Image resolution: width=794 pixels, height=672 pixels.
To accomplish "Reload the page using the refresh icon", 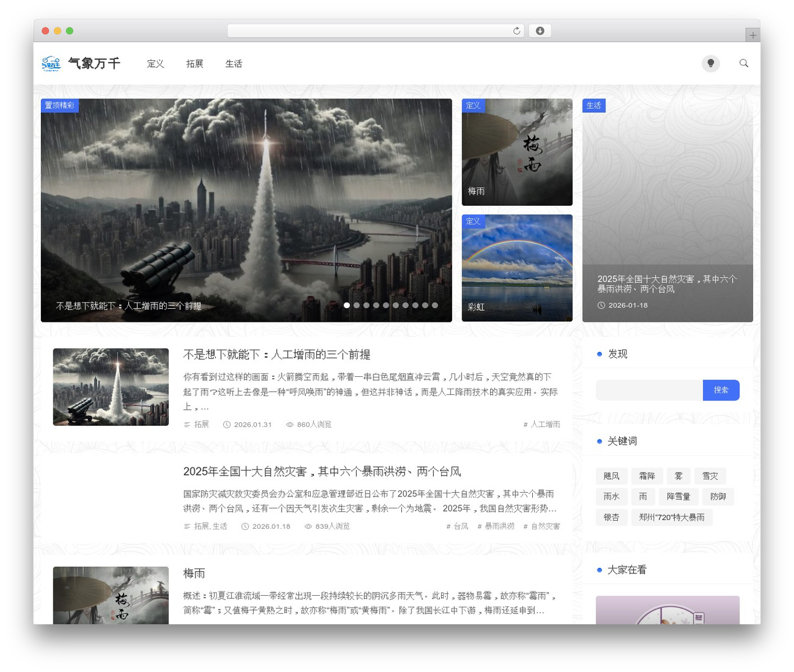I will [517, 31].
